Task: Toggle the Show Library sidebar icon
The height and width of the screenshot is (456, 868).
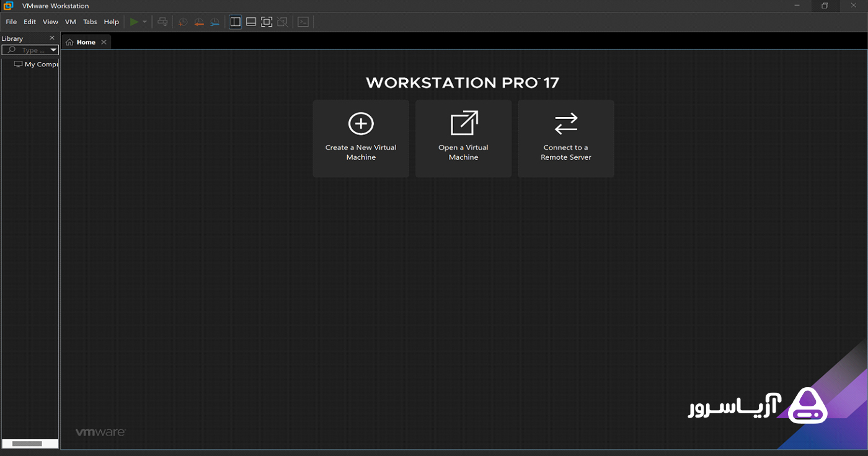Action: (235, 22)
